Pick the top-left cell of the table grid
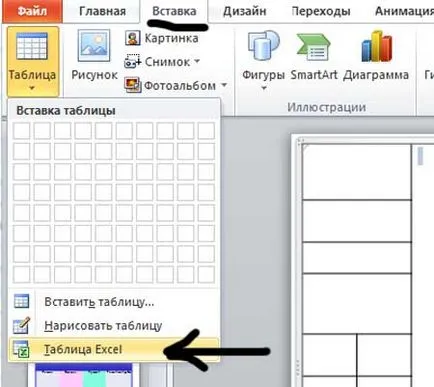Image resolution: width=434 pixels, height=387 pixels. (21, 130)
